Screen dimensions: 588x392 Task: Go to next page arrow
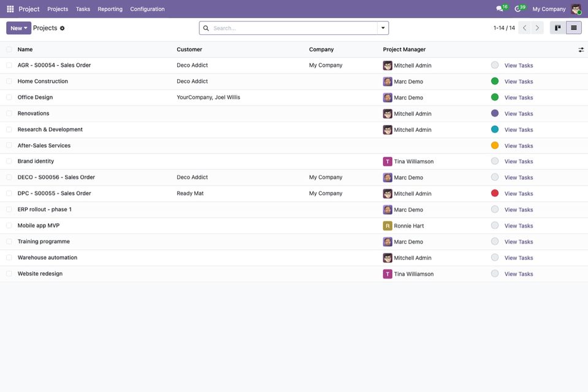pos(537,28)
